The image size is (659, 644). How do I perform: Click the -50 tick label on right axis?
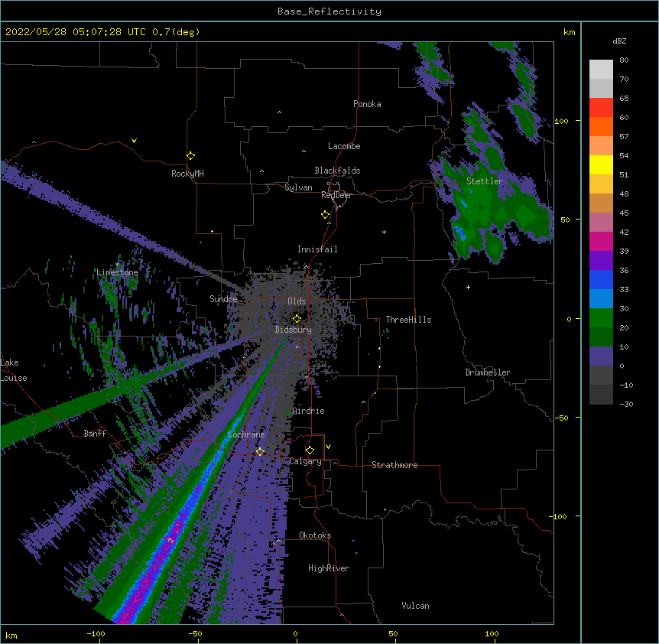(561, 418)
